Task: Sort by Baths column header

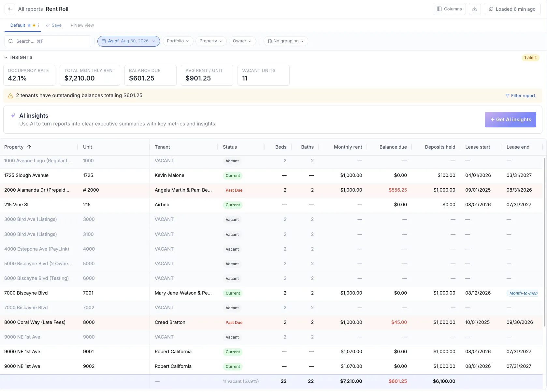Action: pos(307,147)
